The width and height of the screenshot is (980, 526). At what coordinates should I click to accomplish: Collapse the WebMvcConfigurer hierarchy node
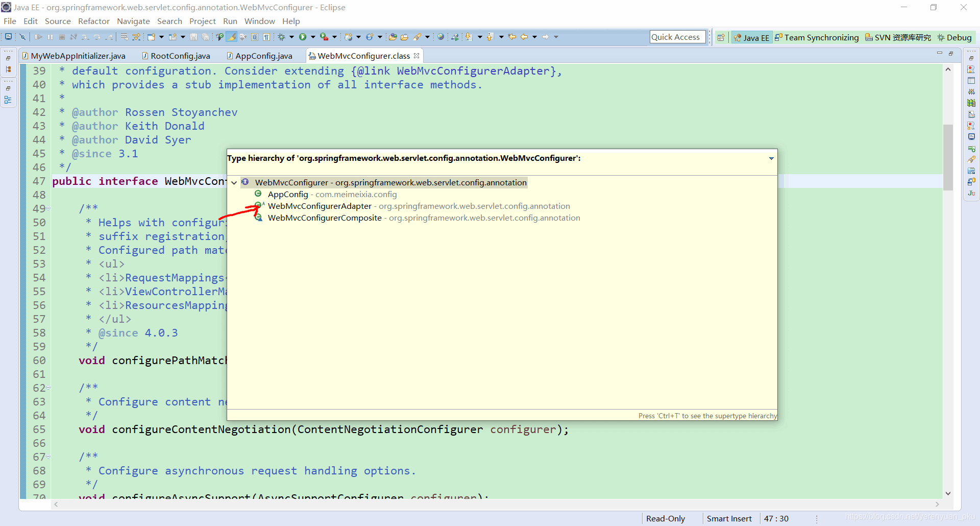click(x=234, y=182)
